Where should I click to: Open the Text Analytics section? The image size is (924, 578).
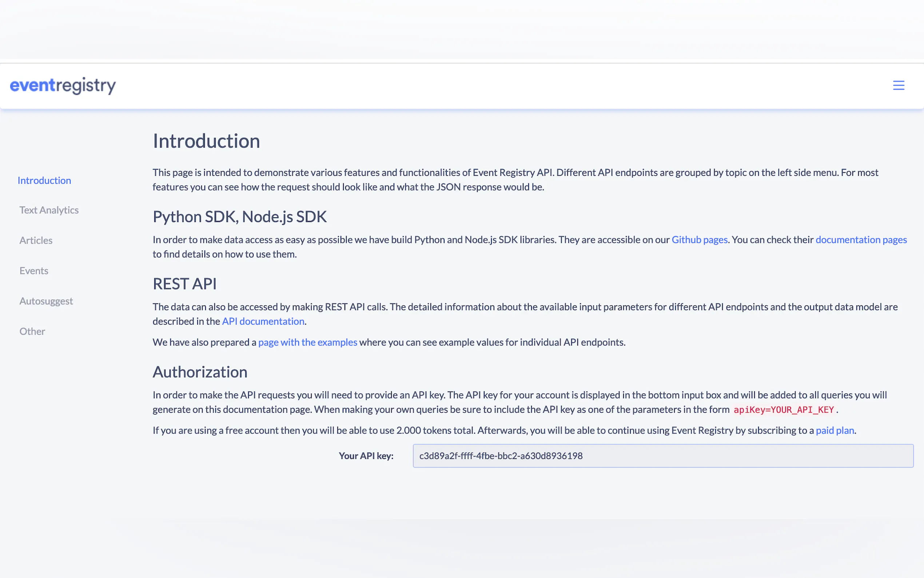[x=49, y=210]
